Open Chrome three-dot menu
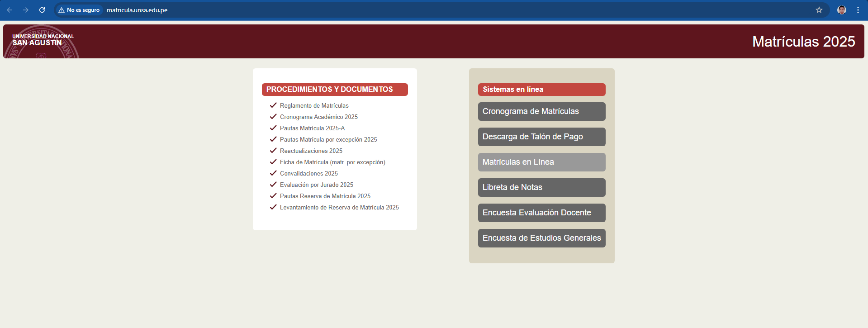 (858, 10)
